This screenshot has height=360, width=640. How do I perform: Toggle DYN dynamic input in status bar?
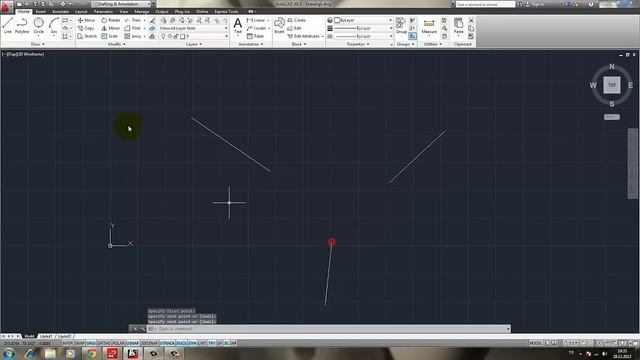(192, 343)
